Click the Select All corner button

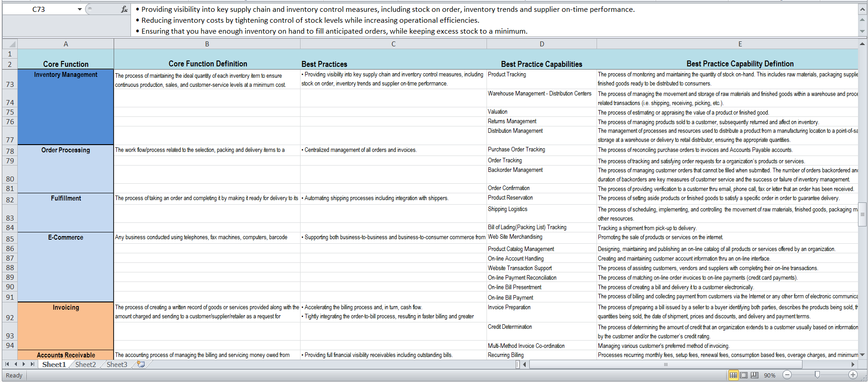[10, 44]
